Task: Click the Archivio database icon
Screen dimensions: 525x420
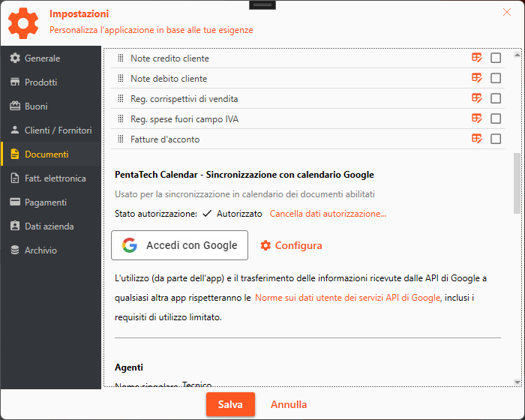Action: coord(15,250)
